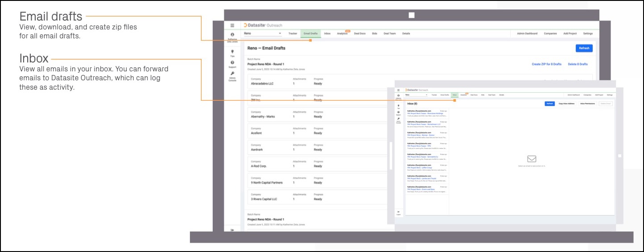Open Inbox Permissions in the Inbox window
The height and width of the screenshot is (252, 644).
[587, 103]
